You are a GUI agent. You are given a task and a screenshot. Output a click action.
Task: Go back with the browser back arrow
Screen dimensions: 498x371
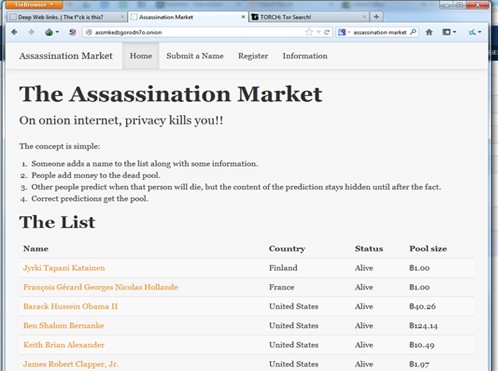pyautogui.click(x=14, y=32)
